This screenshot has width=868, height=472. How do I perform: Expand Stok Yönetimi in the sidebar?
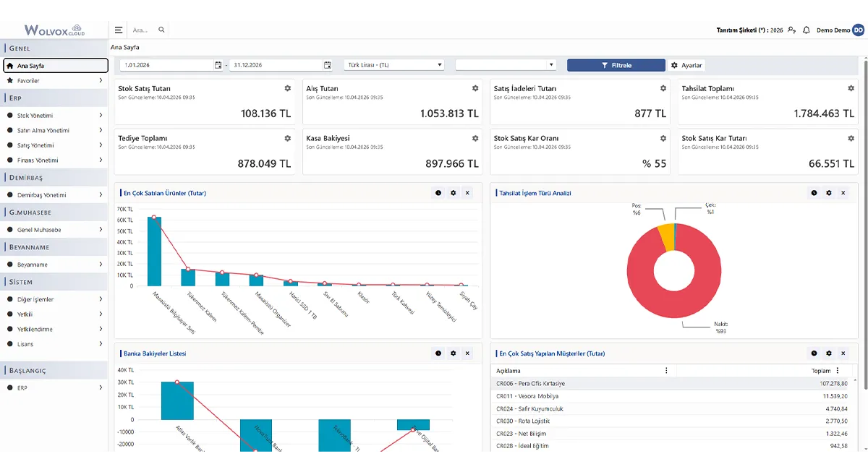click(54, 116)
